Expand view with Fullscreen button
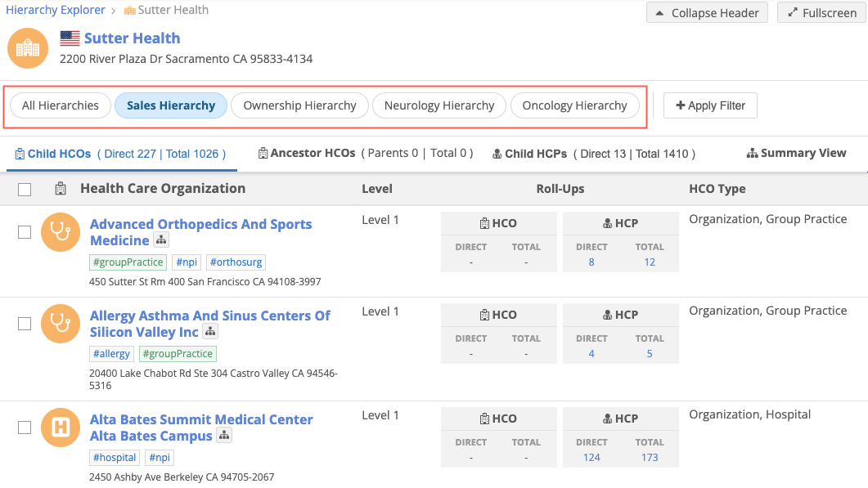The width and height of the screenshot is (868, 488). click(x=821, y=13)
